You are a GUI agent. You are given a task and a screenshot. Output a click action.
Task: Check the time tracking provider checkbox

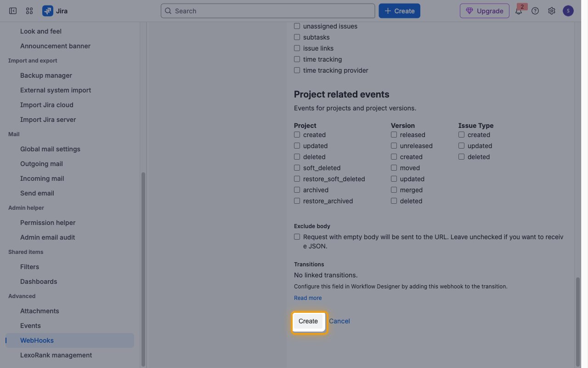pyautogui.click(x=297, y=70)
